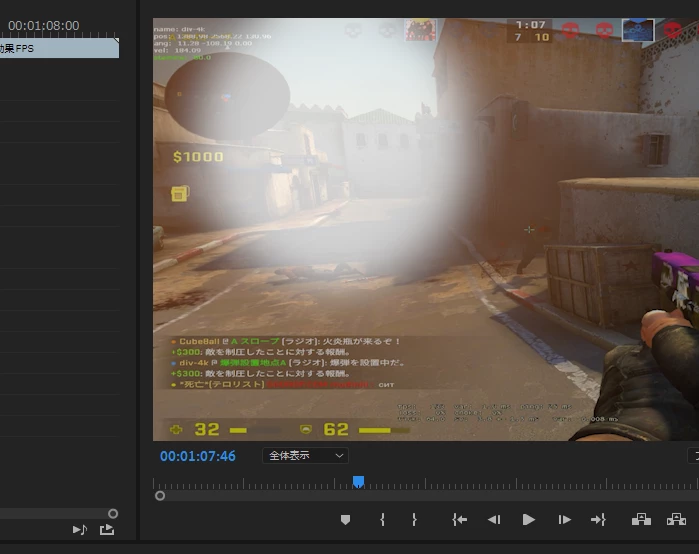Click the Extract button
Viewport: 699px width, 554px height.
coord(676,520)
